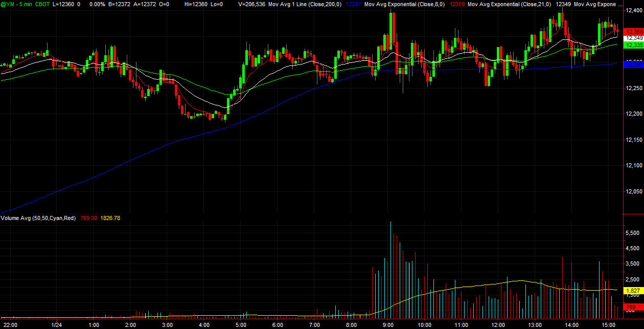
Task: Click the 12,200 price axis label
Action: pos(634,114)
